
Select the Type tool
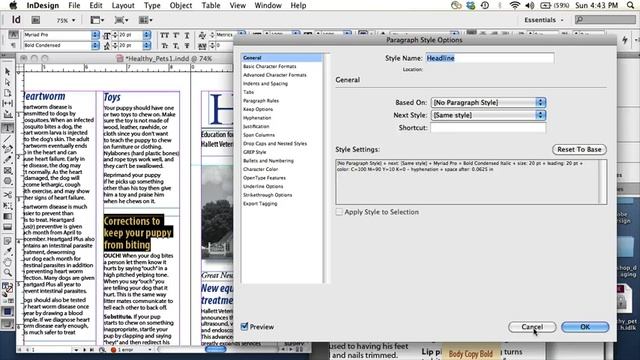7,128
